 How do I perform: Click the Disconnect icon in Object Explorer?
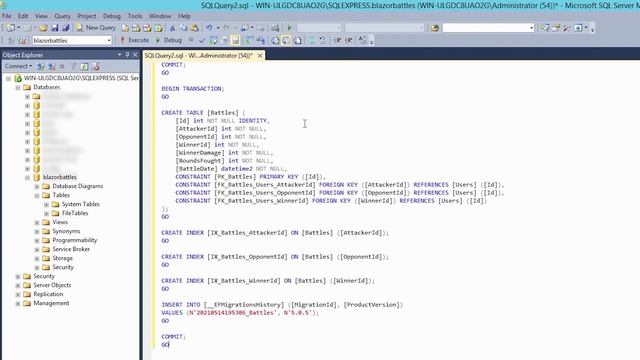(x=51, y=66)
